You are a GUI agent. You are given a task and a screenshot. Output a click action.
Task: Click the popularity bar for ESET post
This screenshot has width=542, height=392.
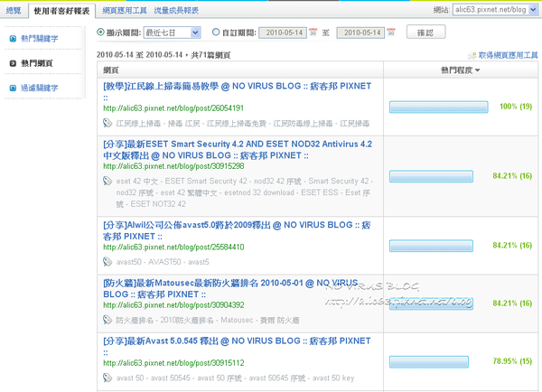pos(431,176)
